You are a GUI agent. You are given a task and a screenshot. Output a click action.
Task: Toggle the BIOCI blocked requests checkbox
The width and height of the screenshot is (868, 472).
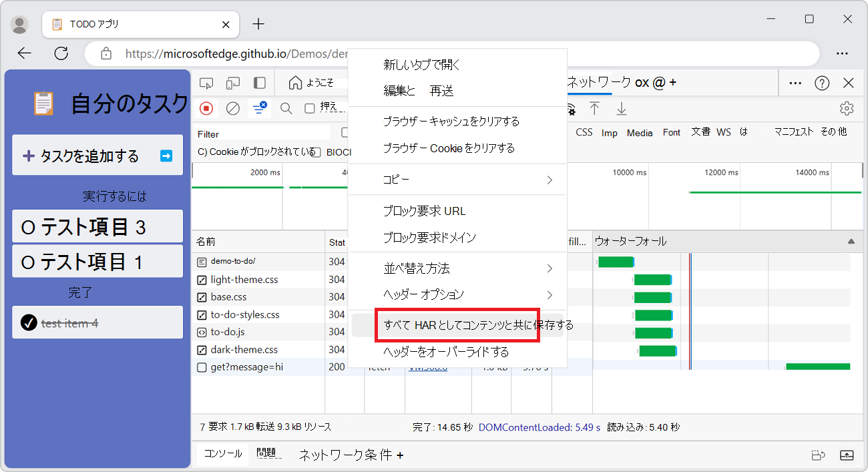[x=316, y=152]
